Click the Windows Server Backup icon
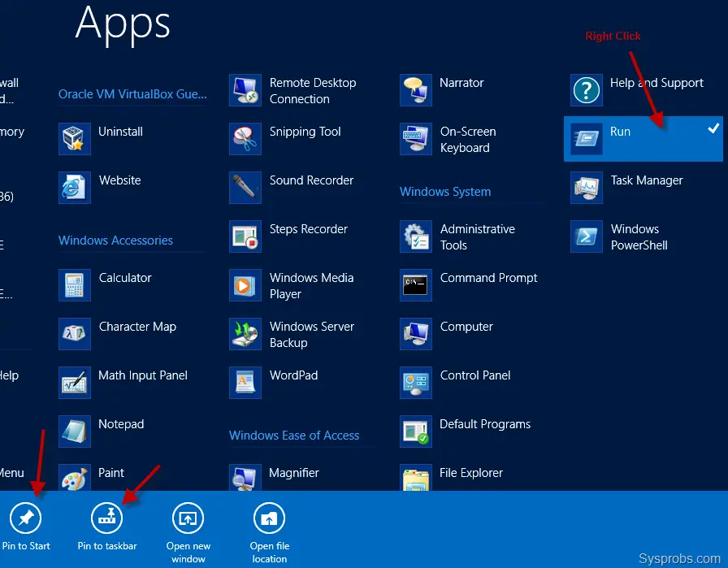Viewport: 728px width, 568px height. (x=245, y=334)
